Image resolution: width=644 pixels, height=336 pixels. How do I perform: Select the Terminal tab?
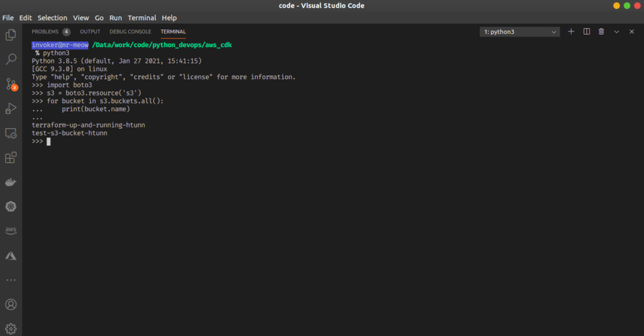point(173,31)
